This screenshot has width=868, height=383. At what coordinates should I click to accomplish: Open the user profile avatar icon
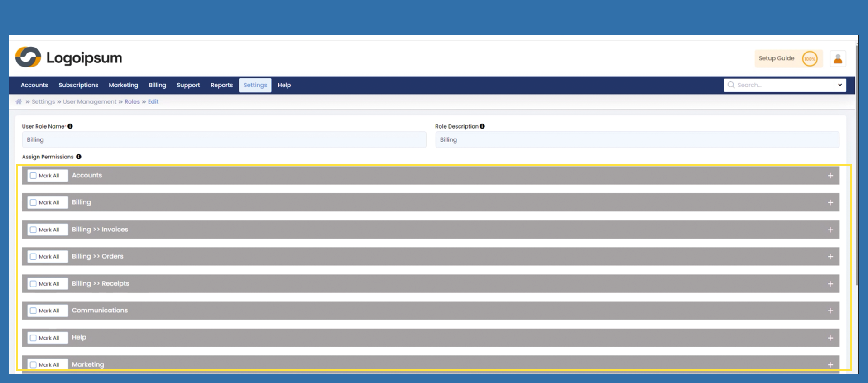pyautogui.click(x=838, y=59)
